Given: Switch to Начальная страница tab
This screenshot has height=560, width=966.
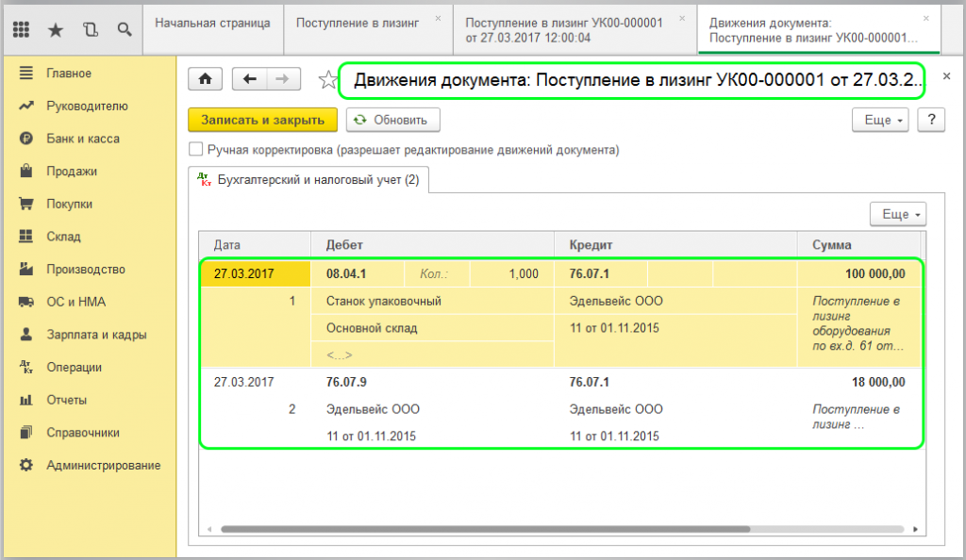Looking at the screenshot, I should [212, 22].
